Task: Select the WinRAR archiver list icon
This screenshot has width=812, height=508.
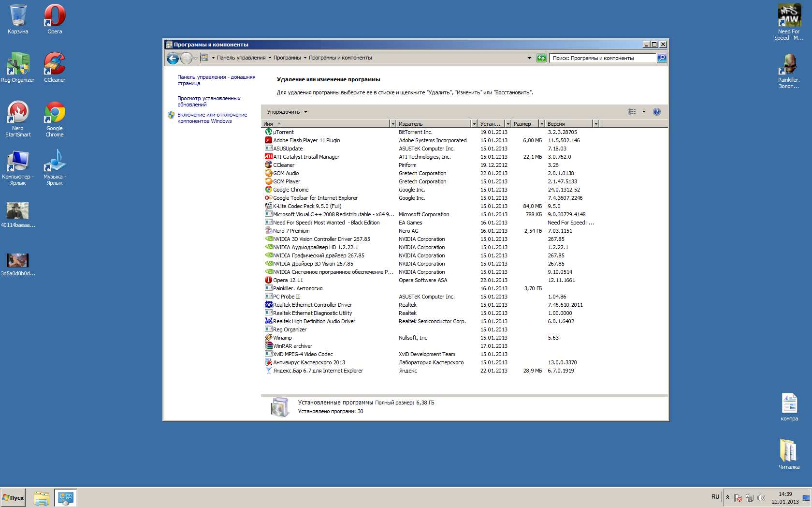Action: tap(269, 346)
